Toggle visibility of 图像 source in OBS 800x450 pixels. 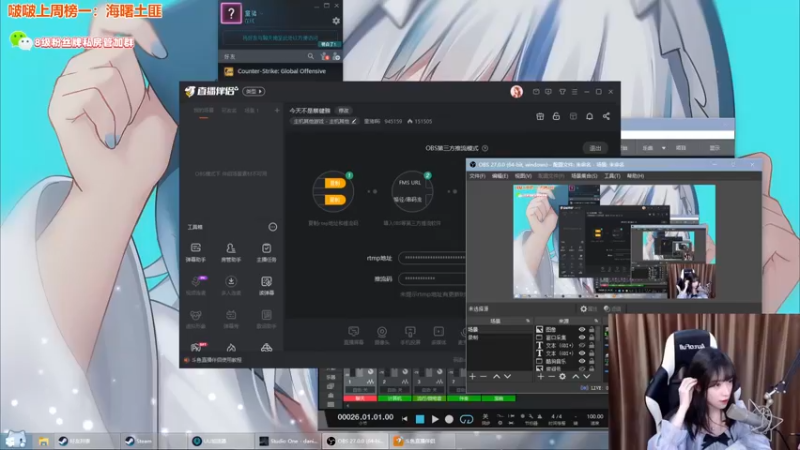point(582,330)
